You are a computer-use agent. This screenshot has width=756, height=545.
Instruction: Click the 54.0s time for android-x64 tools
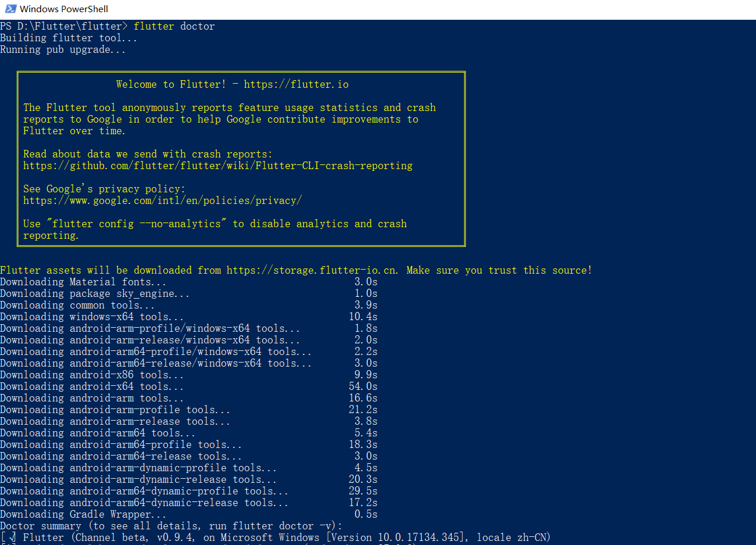[x=363, y=386]
